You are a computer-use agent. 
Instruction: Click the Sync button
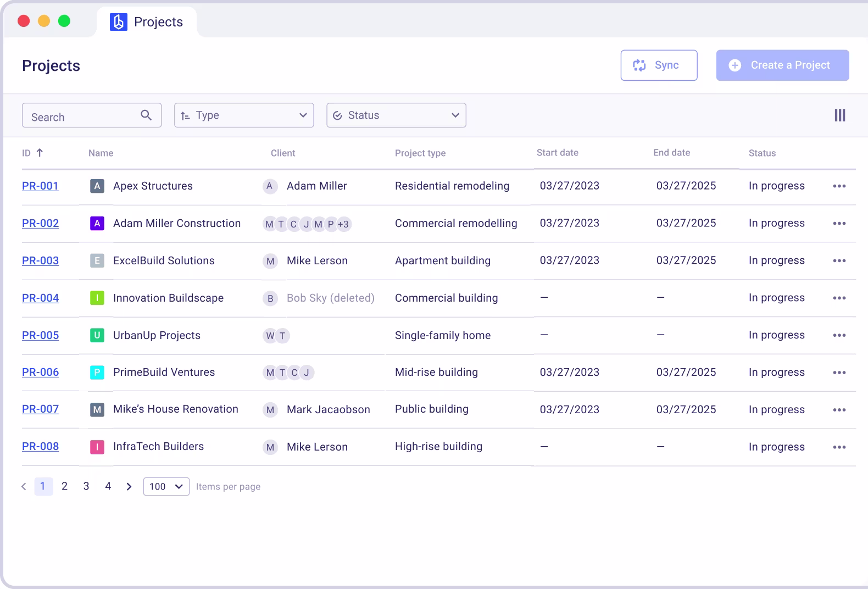[x=659, y=65]
